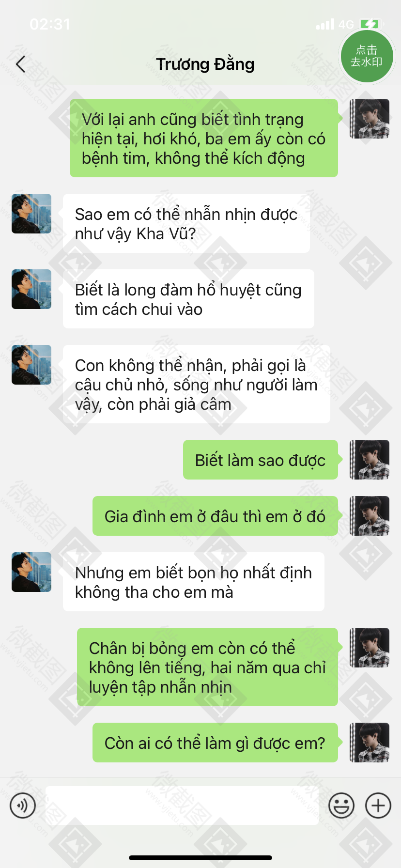Tap the 'Chân bị bỏng em' message bubble
401x868 pixels.
[207, 667]
